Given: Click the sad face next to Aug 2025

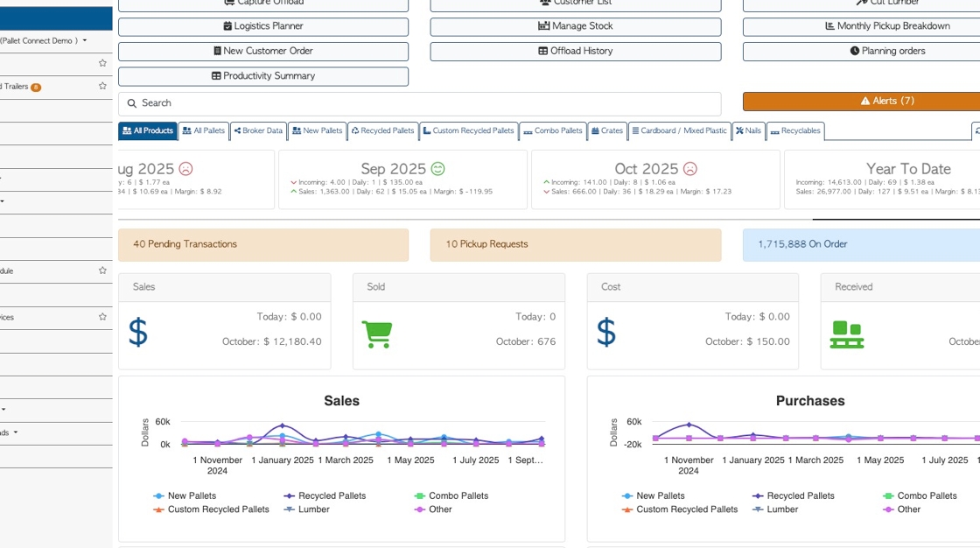Looking at the screenshot, I should 185,169.
